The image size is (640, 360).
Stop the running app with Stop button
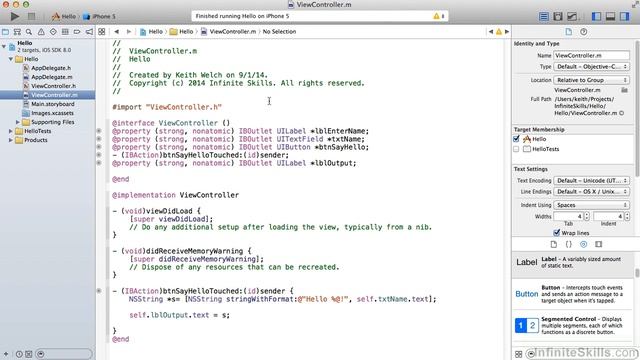[31, 16]
